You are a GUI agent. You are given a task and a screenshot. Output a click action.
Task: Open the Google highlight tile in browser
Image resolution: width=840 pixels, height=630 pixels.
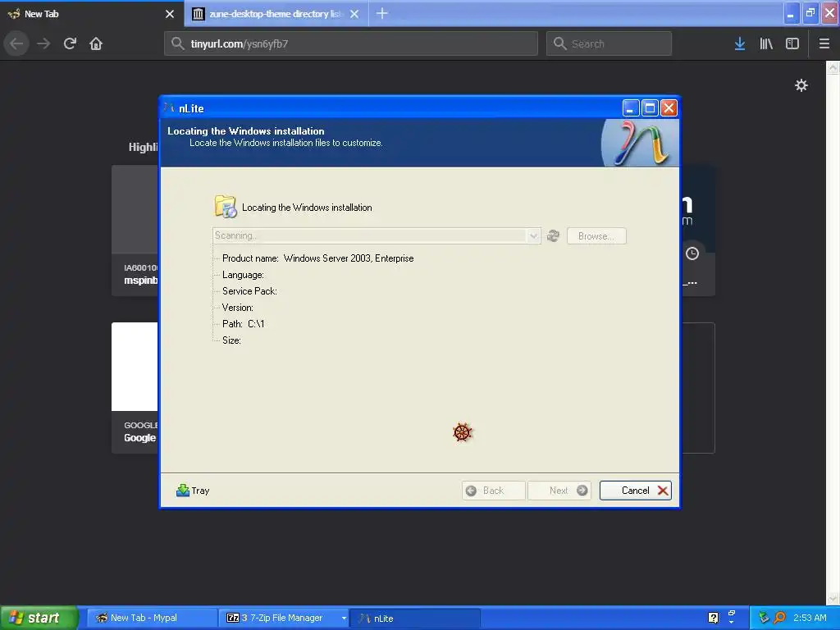pos(135,387)
